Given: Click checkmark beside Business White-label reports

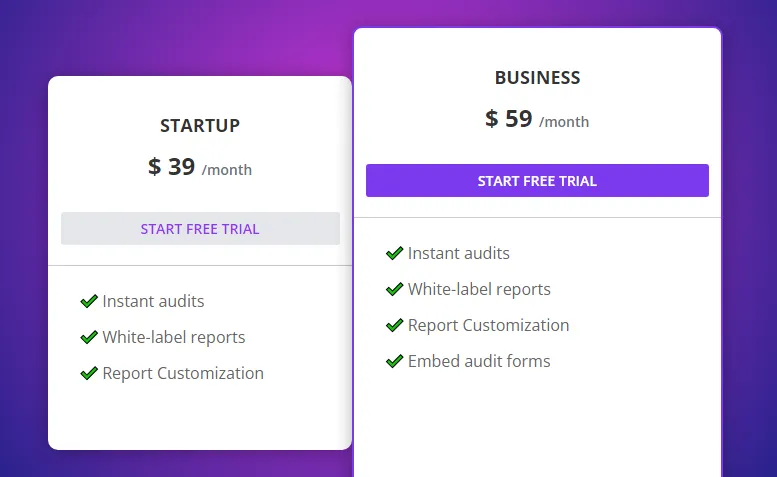Looking at the screenshot, I should click(394, 289).
